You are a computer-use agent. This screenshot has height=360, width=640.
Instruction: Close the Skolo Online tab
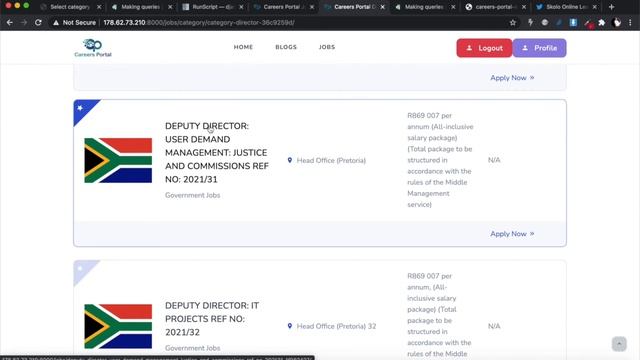(595, 7)
